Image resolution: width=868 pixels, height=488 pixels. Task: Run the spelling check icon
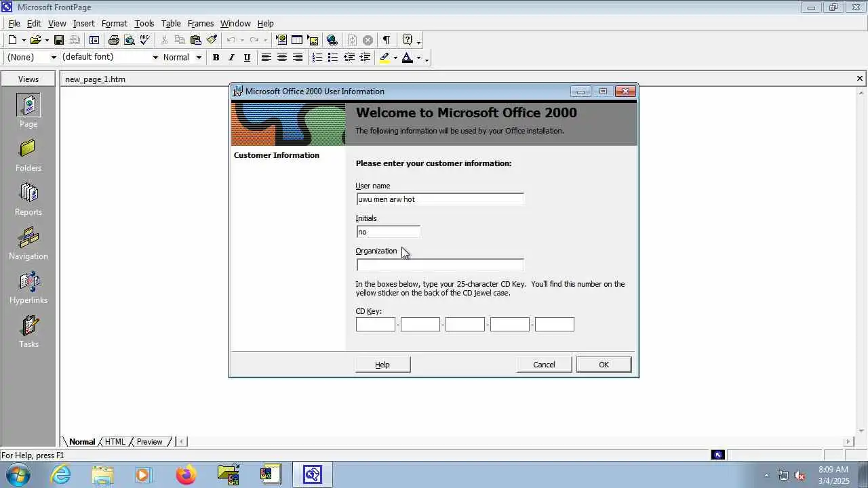click(144, 40)
